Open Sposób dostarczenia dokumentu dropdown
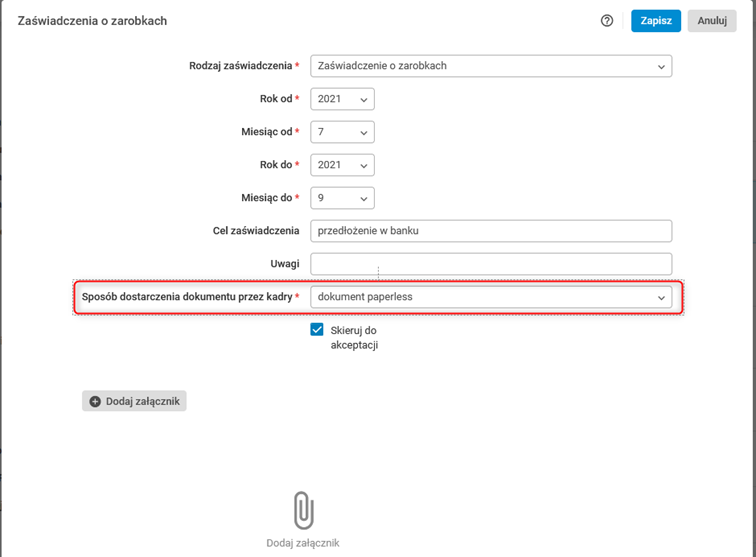756x557 pixels. point(491,297)
